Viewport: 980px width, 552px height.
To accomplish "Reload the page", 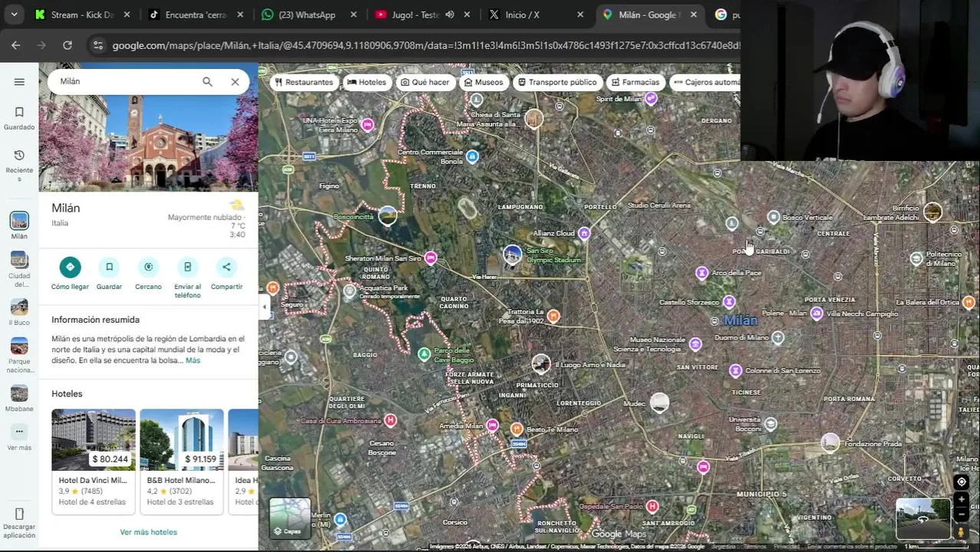I will tap(67, 45).
